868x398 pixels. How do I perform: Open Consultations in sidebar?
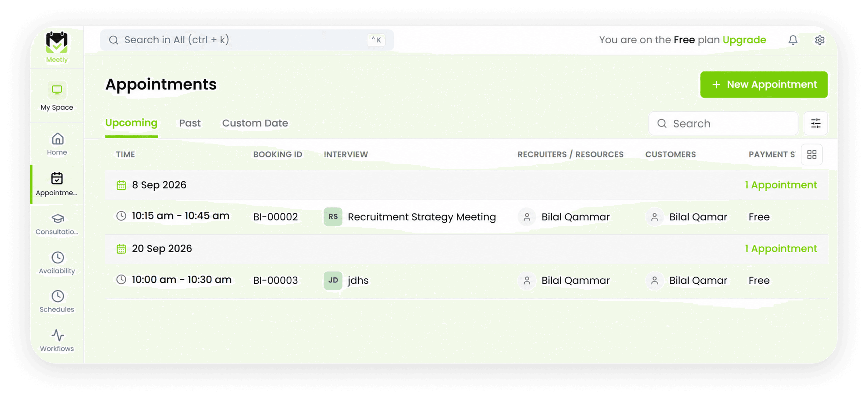57,224
